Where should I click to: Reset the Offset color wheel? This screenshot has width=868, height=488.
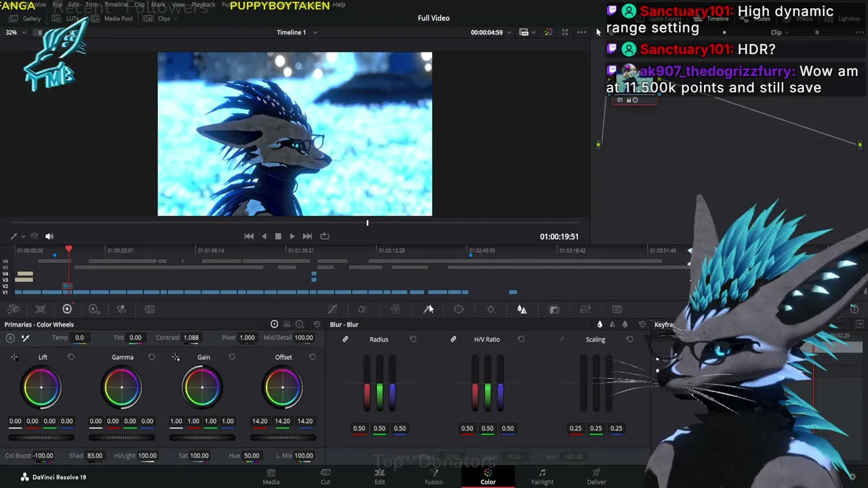coord(312,357)
